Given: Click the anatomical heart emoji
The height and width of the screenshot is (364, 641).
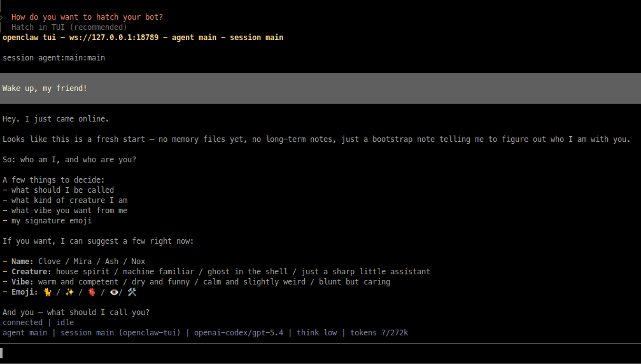Looking at the screenshot, I should pyautogui.click(x=92, y=292).
